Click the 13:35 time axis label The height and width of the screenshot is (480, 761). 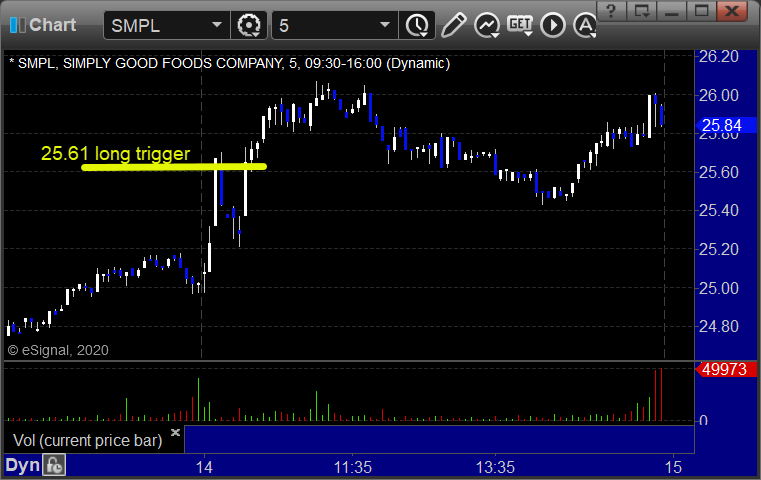point(496,467)
